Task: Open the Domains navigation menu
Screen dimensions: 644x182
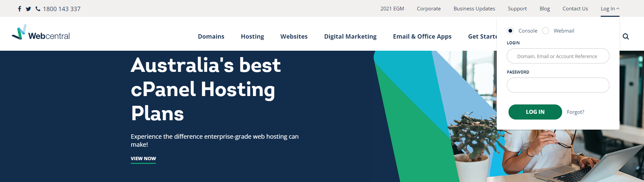Action: (x=211, y=36)
